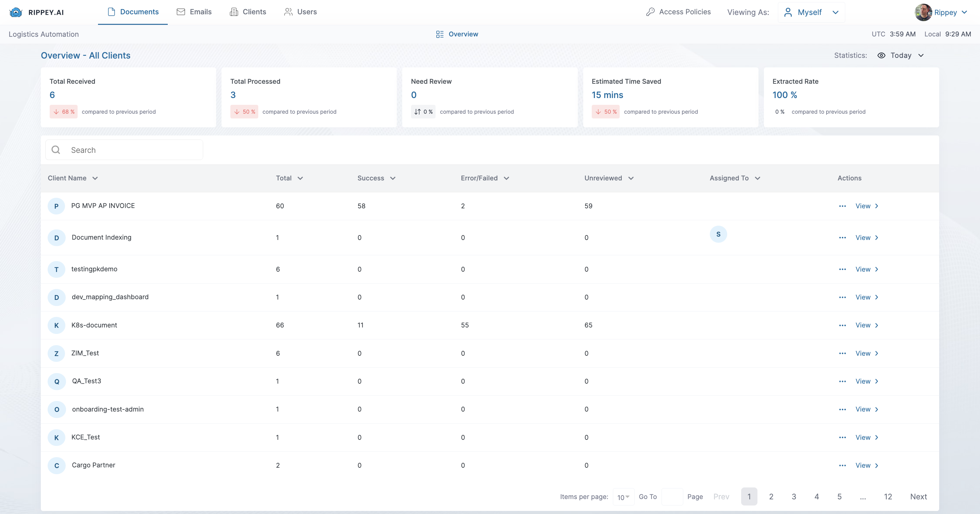Open the Items per page dropdown
This screenshot has height=514, width=980.
coord(623,497)
